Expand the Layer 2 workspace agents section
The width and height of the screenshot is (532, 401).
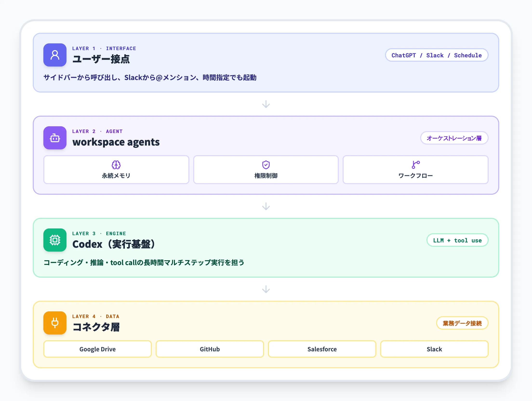tap(116, 142)
